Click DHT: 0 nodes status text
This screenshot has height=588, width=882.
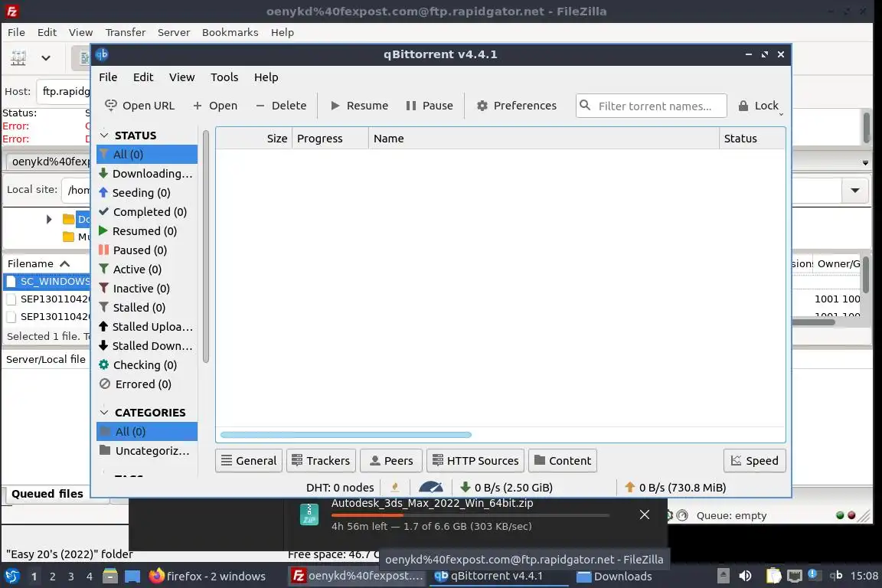tap(340, 487)
